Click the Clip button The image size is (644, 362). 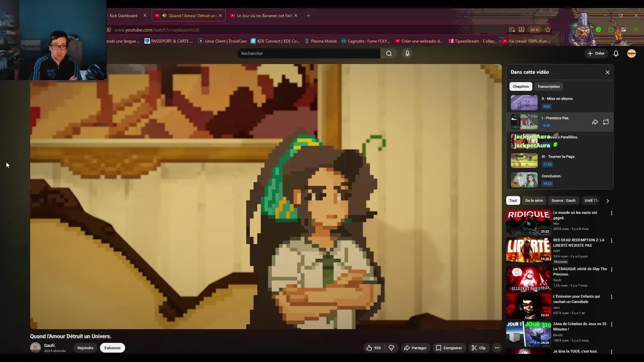(x=478, y=348)
